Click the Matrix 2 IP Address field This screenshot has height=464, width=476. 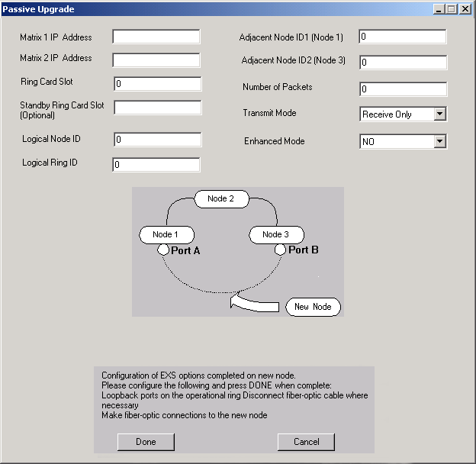tap(156, 60)
